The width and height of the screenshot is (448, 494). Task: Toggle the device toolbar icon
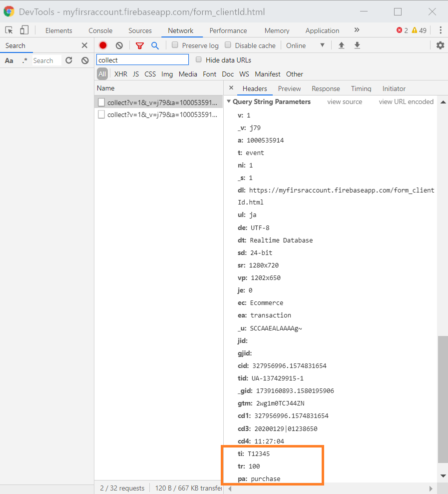pyautogui.click(x=24, y=30)
